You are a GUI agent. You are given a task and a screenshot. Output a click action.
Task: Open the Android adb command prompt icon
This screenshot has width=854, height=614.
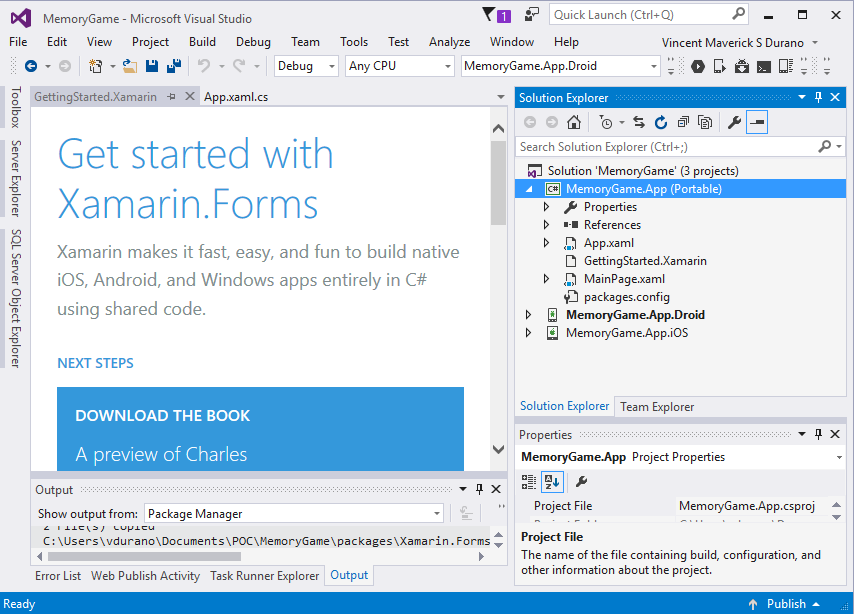(764, 66)
